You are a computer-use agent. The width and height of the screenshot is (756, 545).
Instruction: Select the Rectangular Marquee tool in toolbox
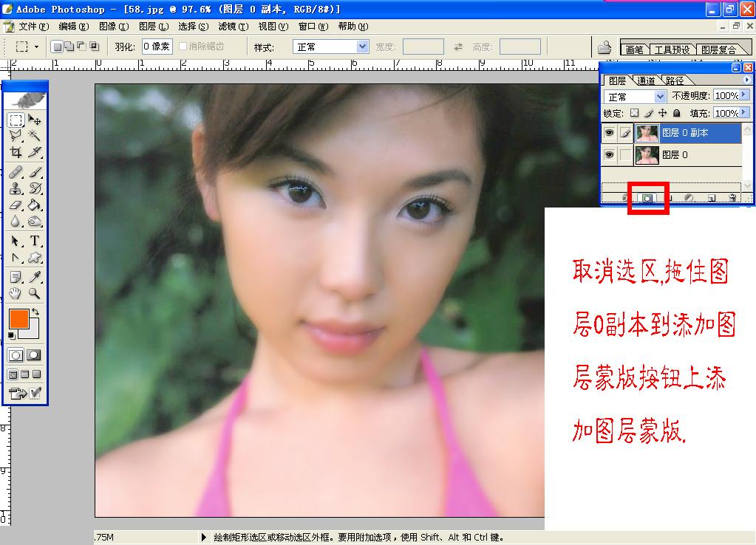16,120
